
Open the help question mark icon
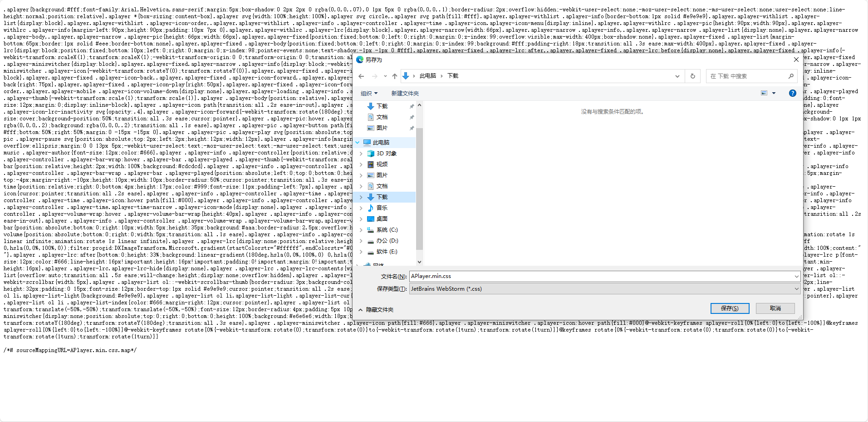(792, 93)
